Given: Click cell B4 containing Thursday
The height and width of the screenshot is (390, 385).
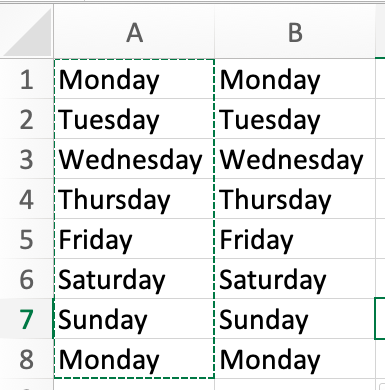Looking at the screenshot, I should [295, 199].
